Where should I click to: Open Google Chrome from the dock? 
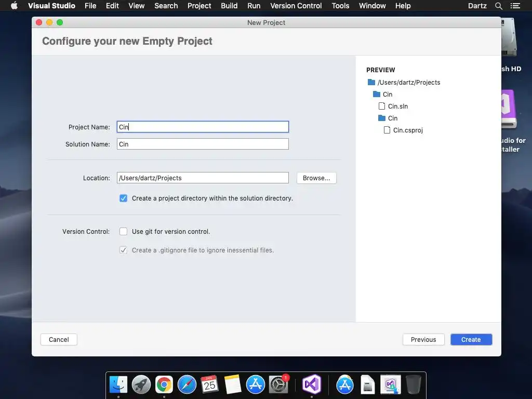point(164,384)
